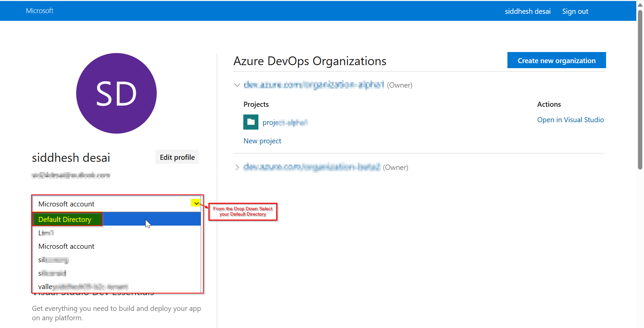
Task: Click Create new organization button
Action: tap(556, 60)
